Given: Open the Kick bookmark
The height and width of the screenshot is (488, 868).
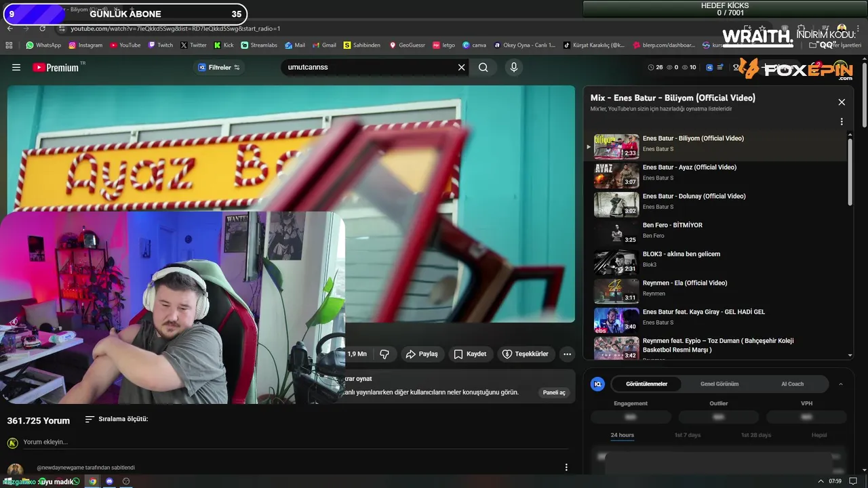Looking at the screenshot, I should [224, 45].
